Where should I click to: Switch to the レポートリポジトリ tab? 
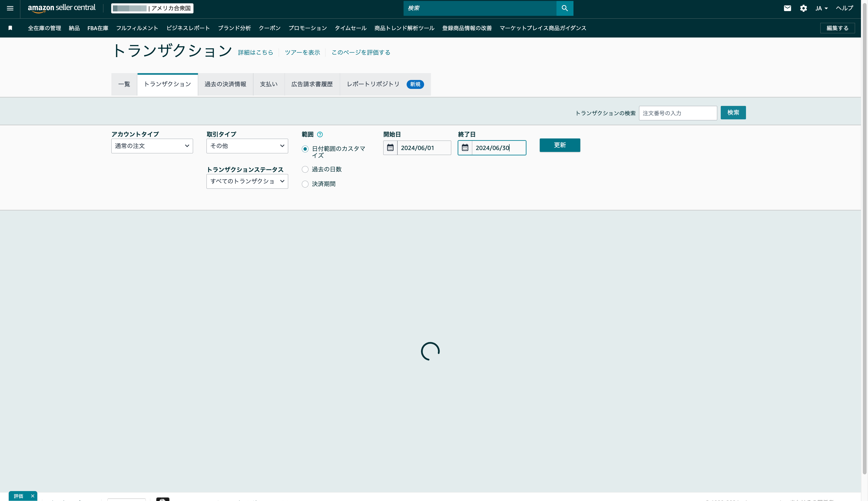pyautogui.click(x=385, y=84)
